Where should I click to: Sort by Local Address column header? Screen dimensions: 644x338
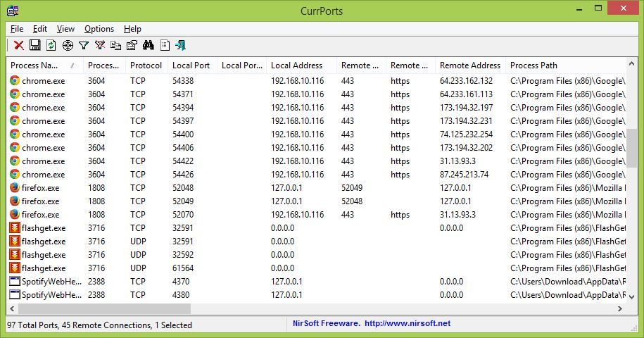[x=301, y=65]
